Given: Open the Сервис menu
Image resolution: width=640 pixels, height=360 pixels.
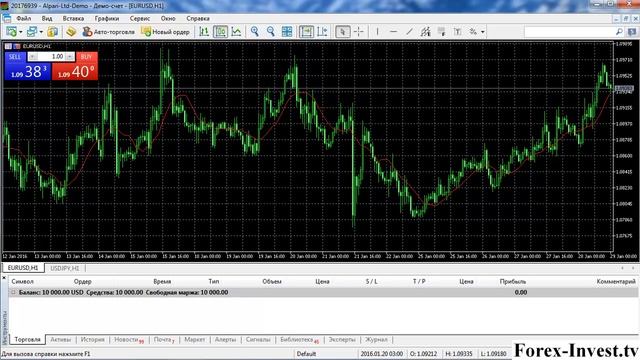Looking at the screenshot, I should coord(140,18).
